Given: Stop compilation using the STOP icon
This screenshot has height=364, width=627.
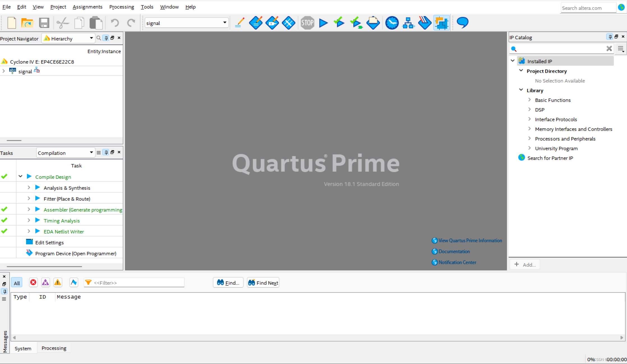Looking at the screenshot, I should pyautogui.click(x=307, y=23).
